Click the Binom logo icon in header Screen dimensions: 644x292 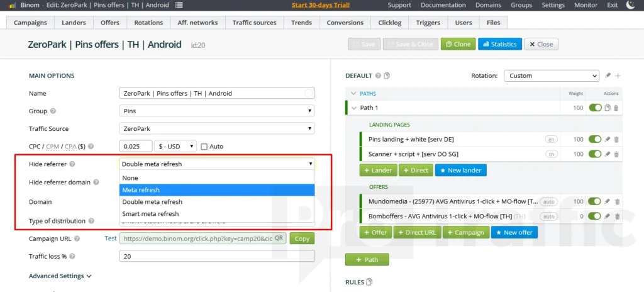coord(12,5)
